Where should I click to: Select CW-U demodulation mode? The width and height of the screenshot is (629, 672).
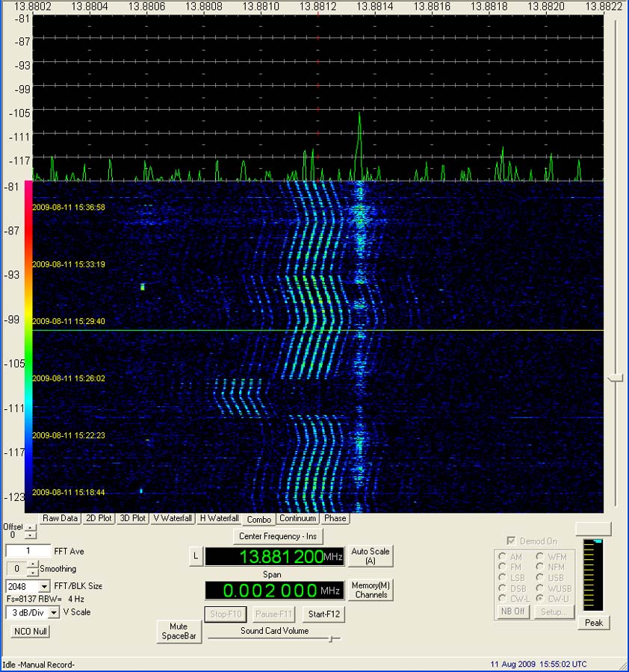click(539, 598)
